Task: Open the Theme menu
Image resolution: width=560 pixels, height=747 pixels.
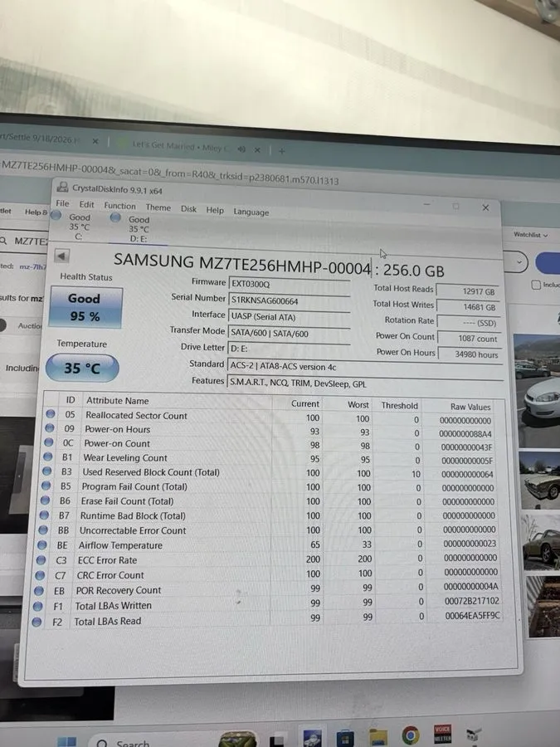Action: 158,207
